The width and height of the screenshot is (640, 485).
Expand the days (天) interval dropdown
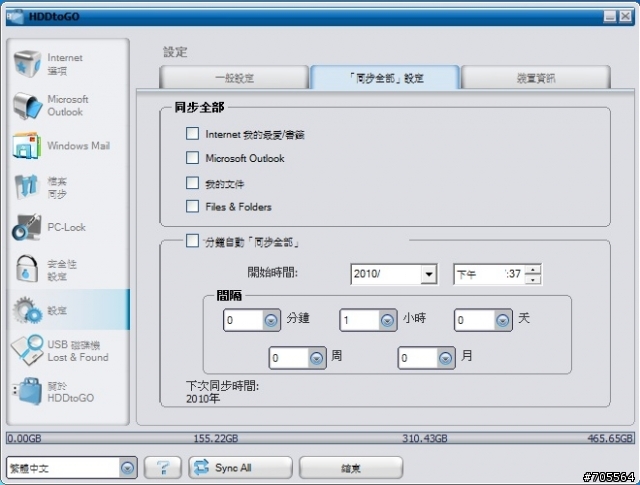[503, 320]
